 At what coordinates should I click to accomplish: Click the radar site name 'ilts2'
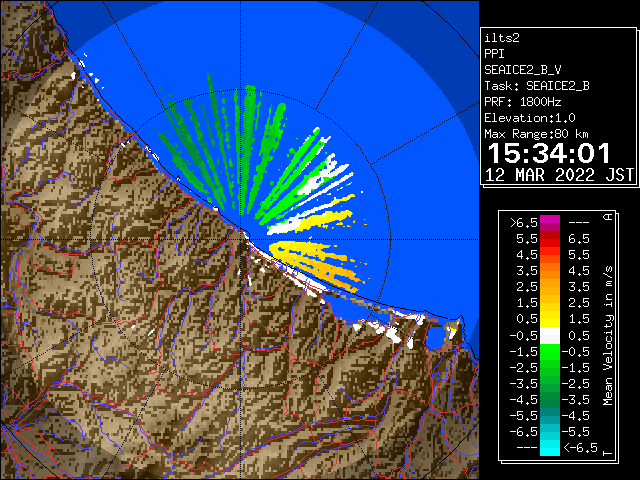(x=502, y=38)
